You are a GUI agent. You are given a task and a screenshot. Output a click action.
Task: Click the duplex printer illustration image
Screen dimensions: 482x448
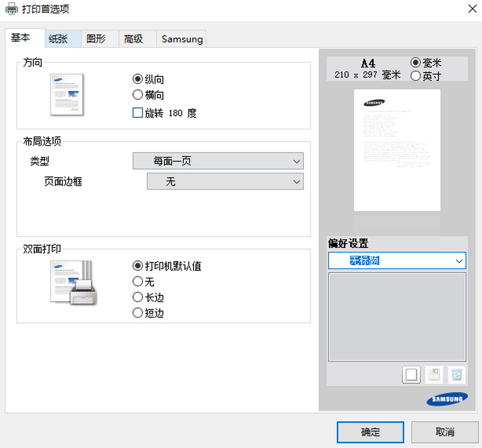(73, 283)
